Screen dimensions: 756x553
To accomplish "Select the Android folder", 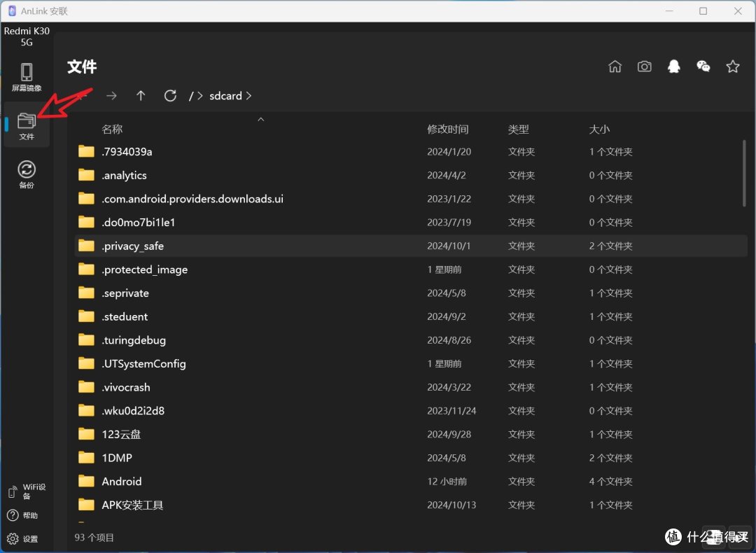I will pyautogui.click(x=122, y=482).
